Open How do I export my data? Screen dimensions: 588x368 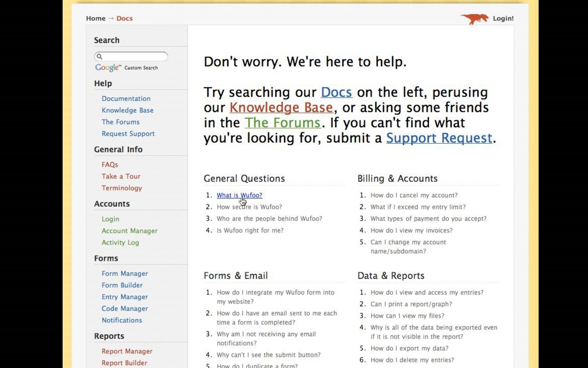click(x=409, y=349)
